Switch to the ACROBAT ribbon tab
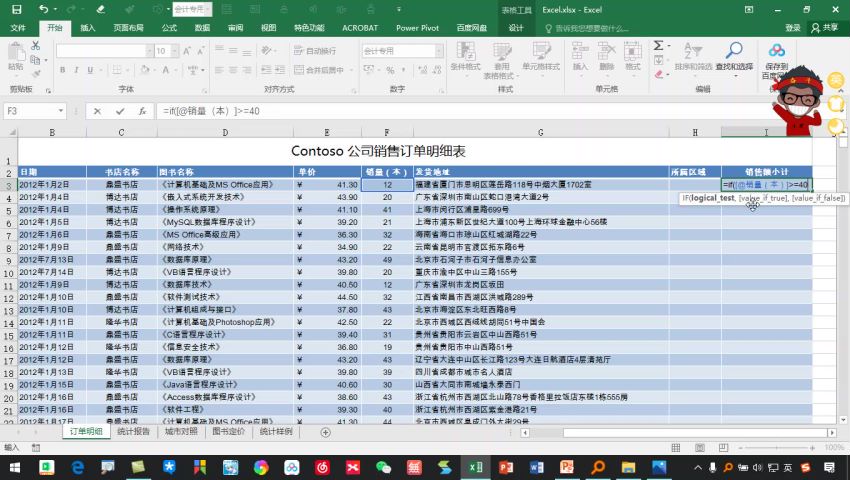The height and width of the screenshot is (480, 850). pyautogui.click(x=360, y=28)
